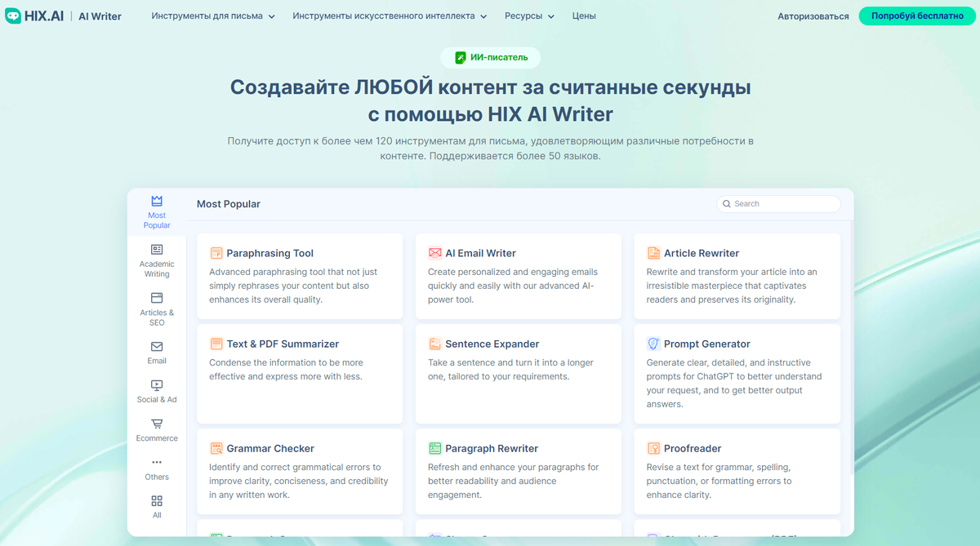The height and width of the screenshot is (546, 980).
Task: Click the Paragraph Rewriter card icon
Action: (435, 448)
